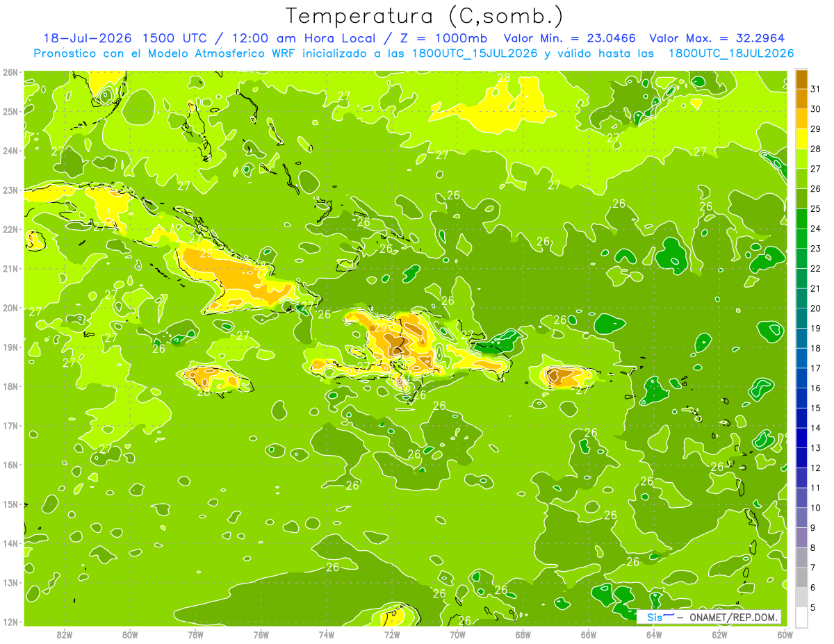Image resolution: width=834 pixels, height=644 pixels.
Task: Click the '80W' longitude axis label
Action: (130, 634)
